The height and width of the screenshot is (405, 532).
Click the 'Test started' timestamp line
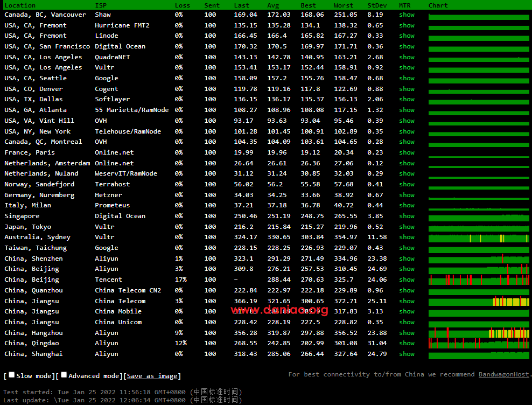click(x=122, y=392)
